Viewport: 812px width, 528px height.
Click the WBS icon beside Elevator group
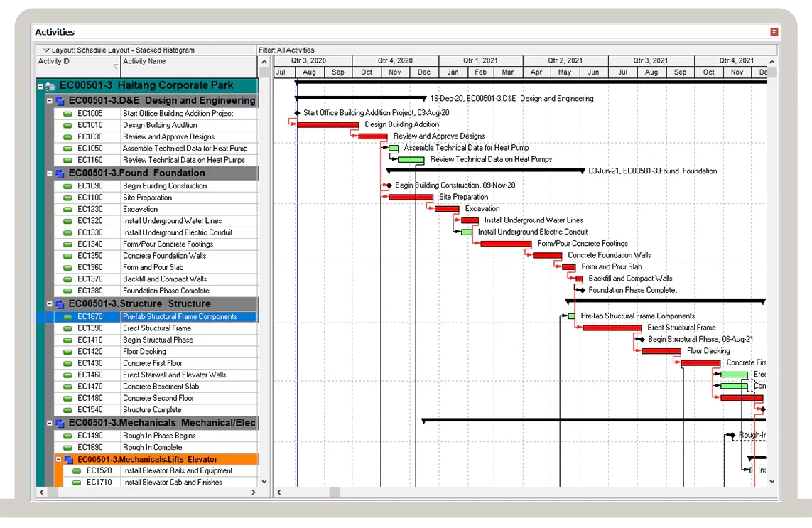click(69, 460)
